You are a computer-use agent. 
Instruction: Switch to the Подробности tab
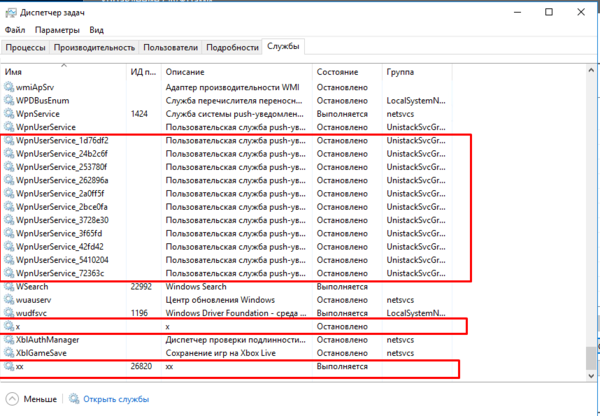click(x=232, y=47)
